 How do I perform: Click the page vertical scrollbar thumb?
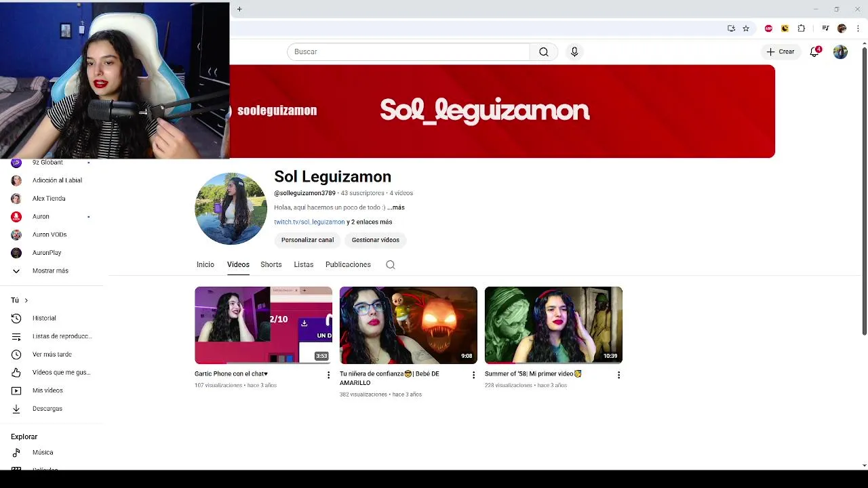click(864, 191)
